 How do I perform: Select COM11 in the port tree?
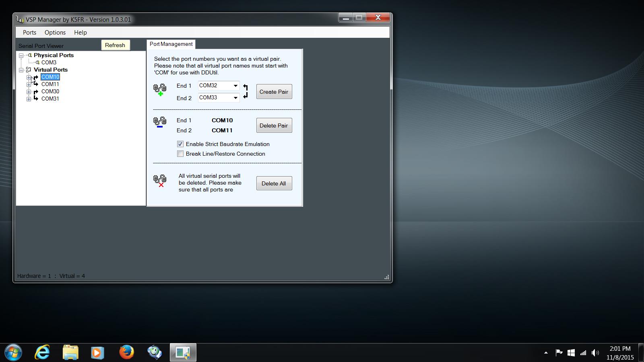(x=50, y=84)
